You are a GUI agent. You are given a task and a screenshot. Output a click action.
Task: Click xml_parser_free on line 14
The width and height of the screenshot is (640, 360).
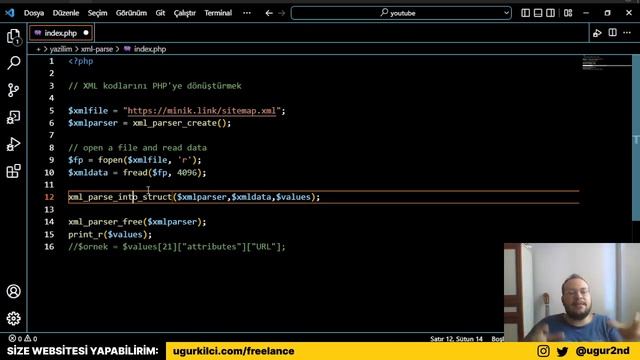tap(105, 222)
